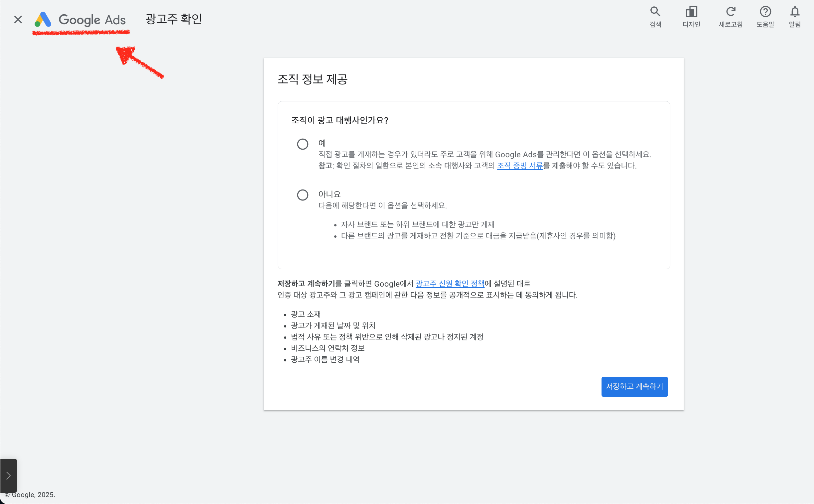This screenshot has height=504, width=814.
Task: Click the '조직 정보 제공' heading
Action: point(312,79)
